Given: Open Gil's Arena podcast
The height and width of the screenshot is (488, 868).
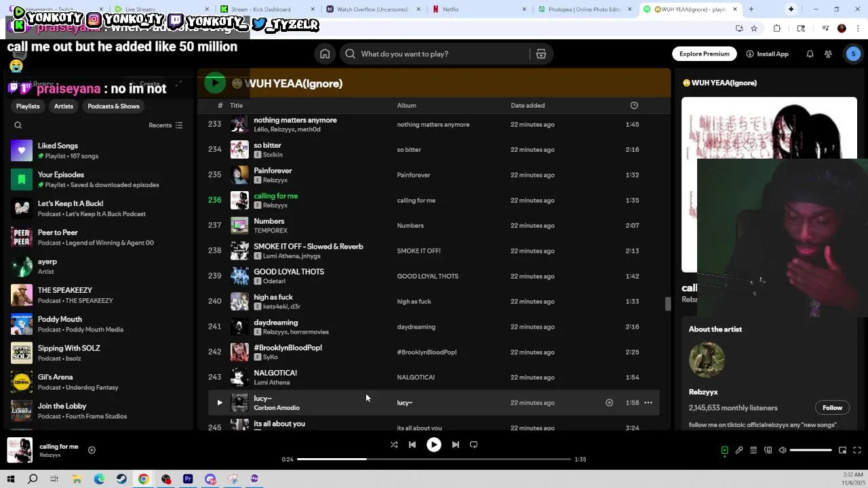Looking at the screenshot, I should (99, 382).
